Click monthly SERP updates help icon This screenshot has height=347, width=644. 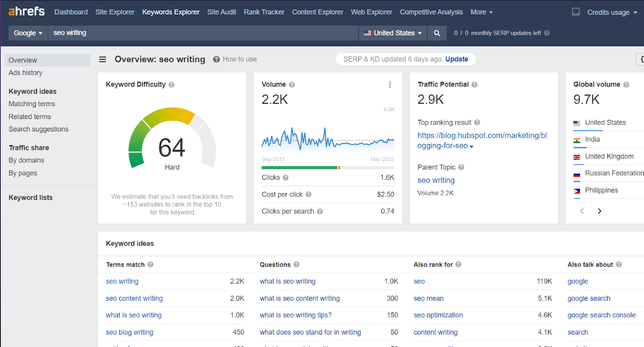pyautogui.click(x=547, y=33)
